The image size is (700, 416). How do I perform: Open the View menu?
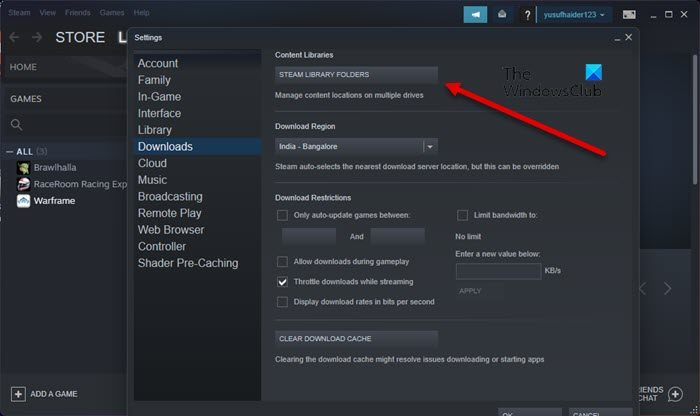click(x=47, y=12)
